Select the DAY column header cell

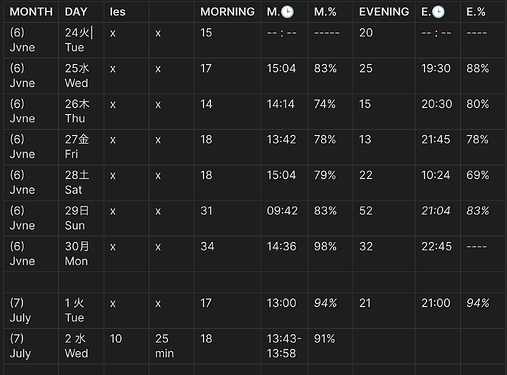click(81, 12)
